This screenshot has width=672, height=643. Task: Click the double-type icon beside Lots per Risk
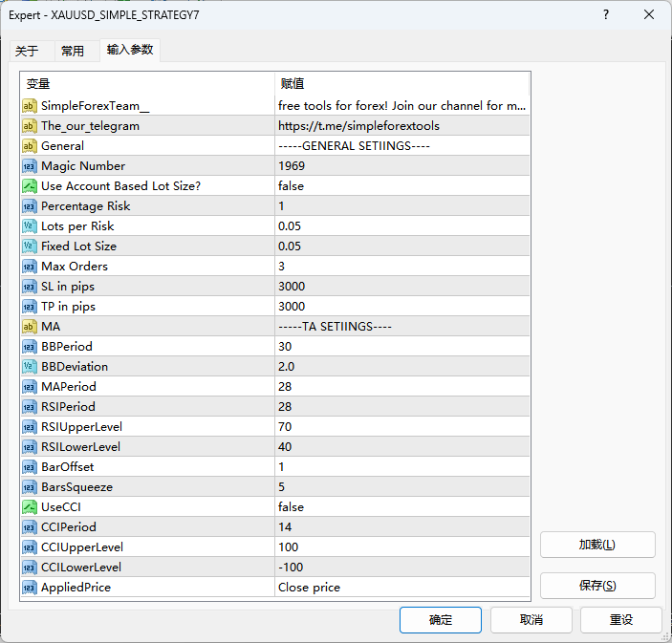tap(30, 226)
